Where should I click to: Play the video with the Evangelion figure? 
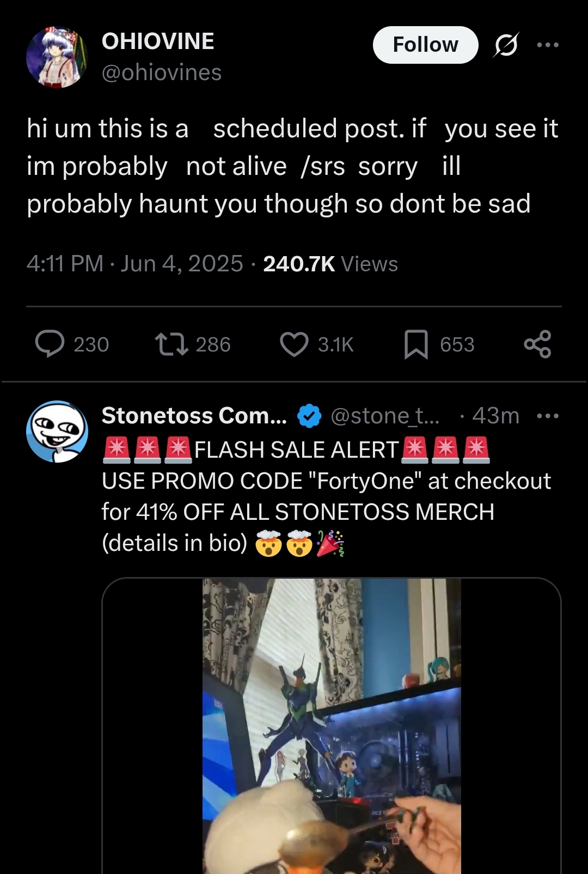tap(332, 725)
